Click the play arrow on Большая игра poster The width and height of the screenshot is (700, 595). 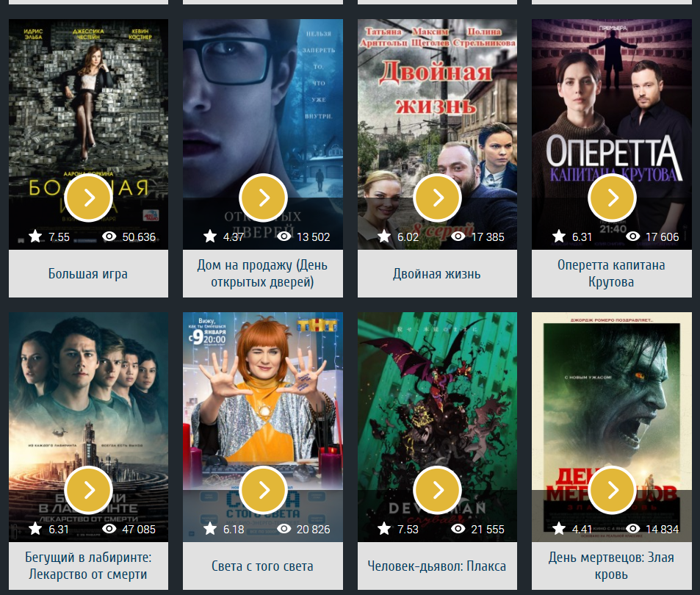coord(88,198)
